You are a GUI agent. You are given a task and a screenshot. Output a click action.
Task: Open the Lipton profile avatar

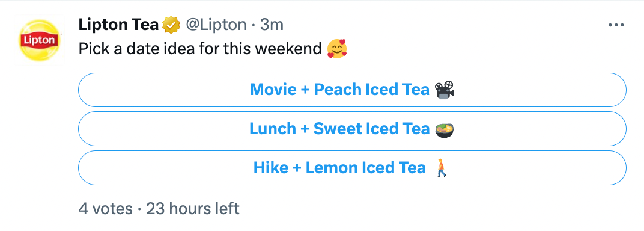pos(40,40)
